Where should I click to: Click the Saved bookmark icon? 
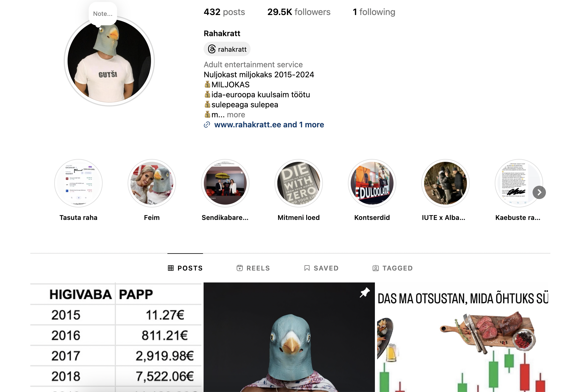(307, 268)
